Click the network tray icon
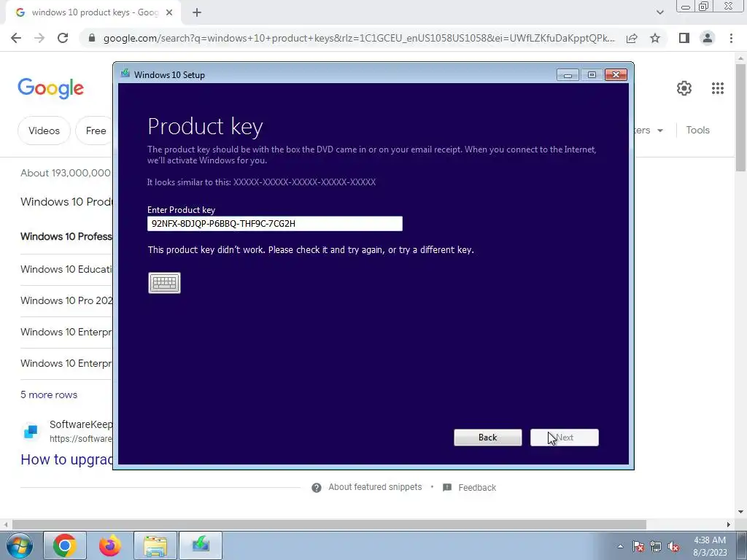The image size is (747, 560). click(x=656, y=546)
